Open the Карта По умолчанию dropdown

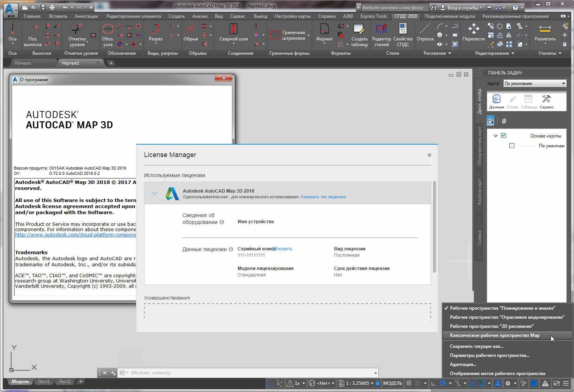(x=535, y=83)
